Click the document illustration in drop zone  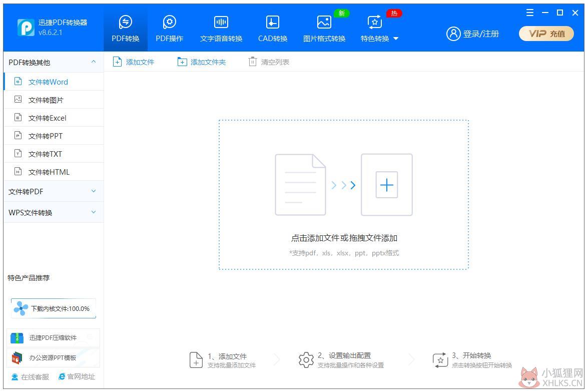point(300,185)
